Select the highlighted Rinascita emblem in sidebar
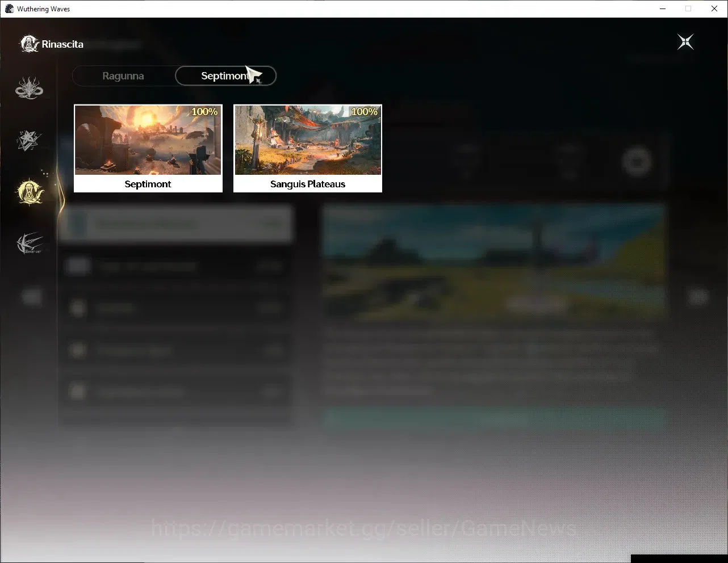Viewport: 728px width, 563px height. [31, 192]
